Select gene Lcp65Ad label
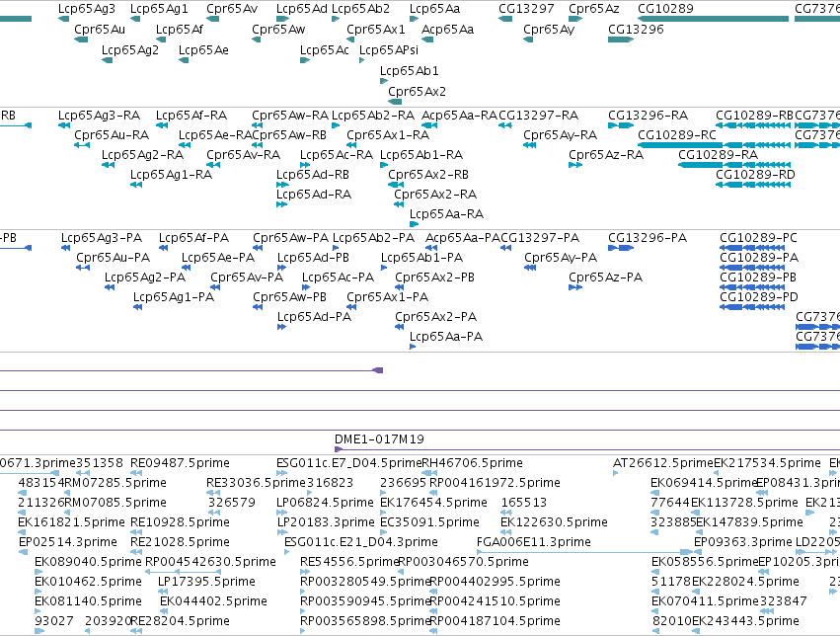This screenshot has height=636, width=840. point(302,9)
